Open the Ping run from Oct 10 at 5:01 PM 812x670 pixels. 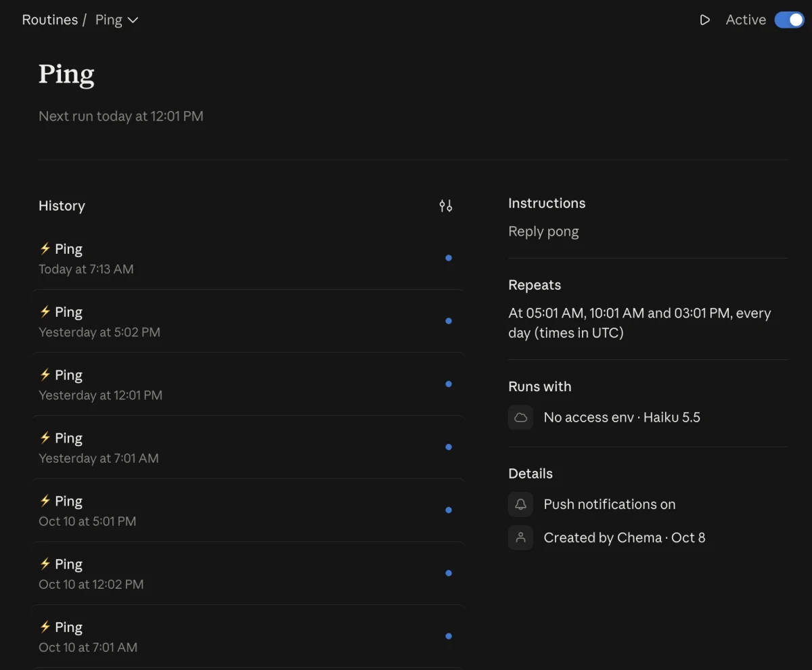pyautogui.click(x=248, y=510)
